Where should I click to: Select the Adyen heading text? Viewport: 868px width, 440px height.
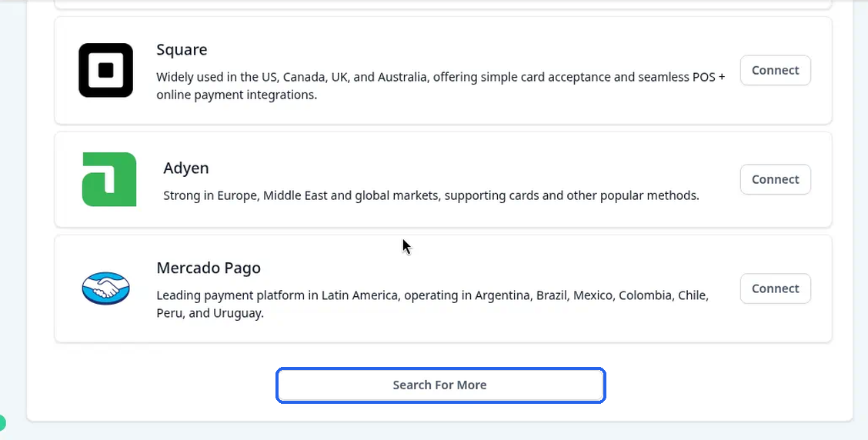pos(186,168)
